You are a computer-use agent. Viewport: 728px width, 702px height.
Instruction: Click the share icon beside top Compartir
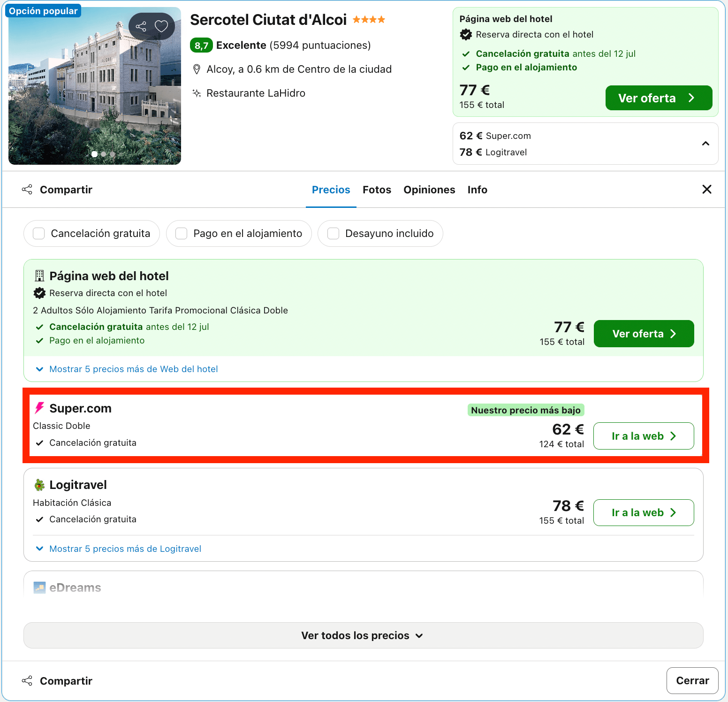pyautogui.click(x=27, y=190)
